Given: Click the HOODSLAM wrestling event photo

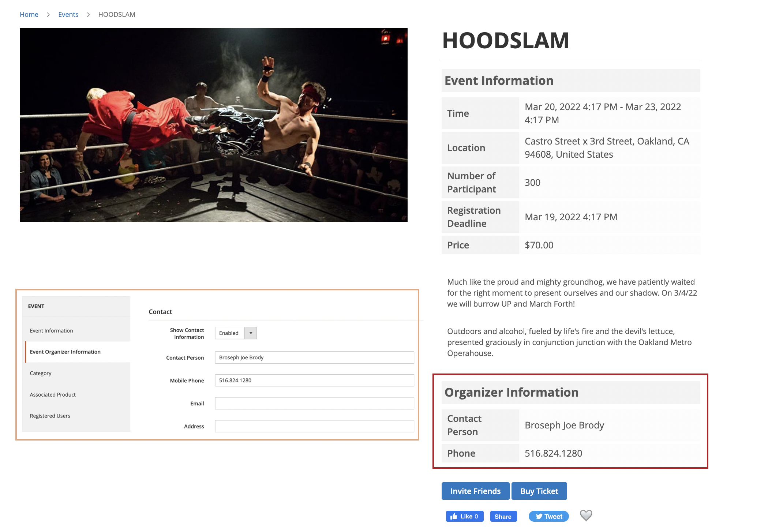Looking at the screenshot, I should point(214,125).
